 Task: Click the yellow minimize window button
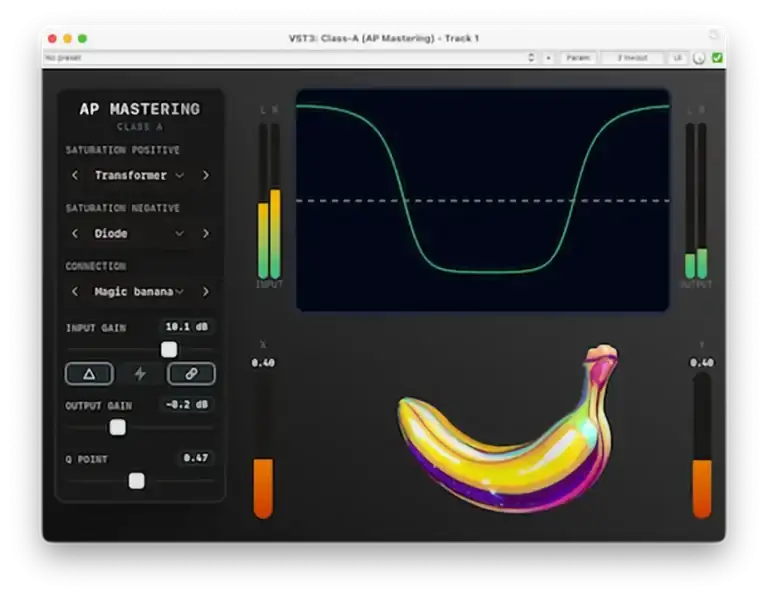click(x=68, y=38)
